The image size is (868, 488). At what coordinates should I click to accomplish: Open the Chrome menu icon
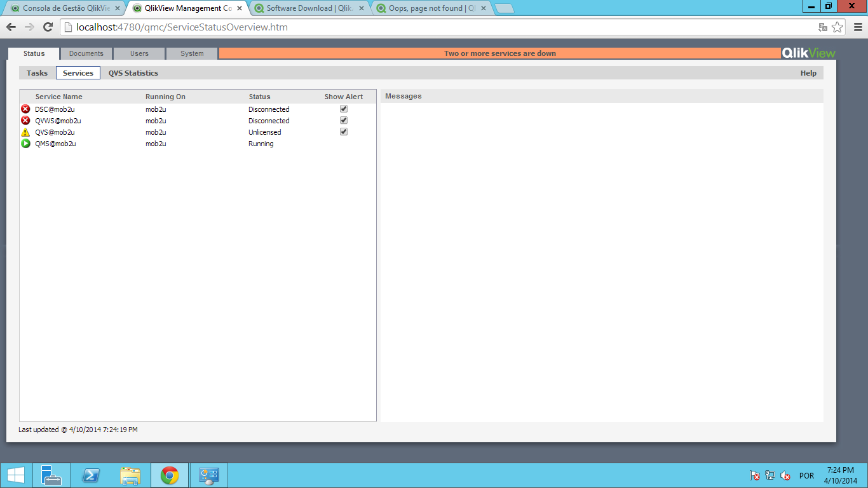(x=857, y=27)
